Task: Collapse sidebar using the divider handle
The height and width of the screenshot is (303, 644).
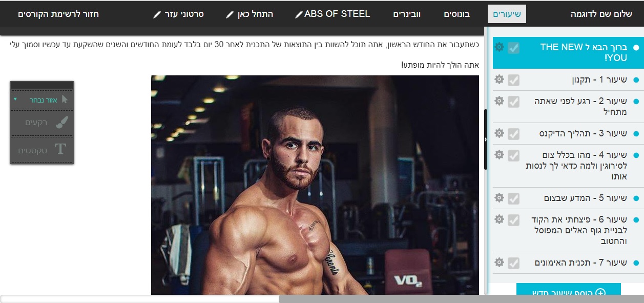Action: [x=485, y=139]
